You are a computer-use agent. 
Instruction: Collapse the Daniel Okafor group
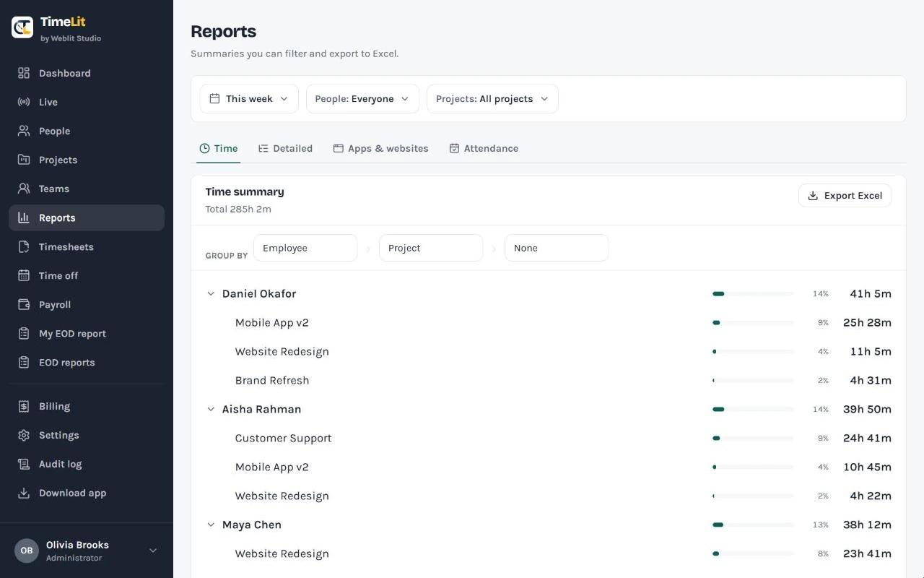211,293
